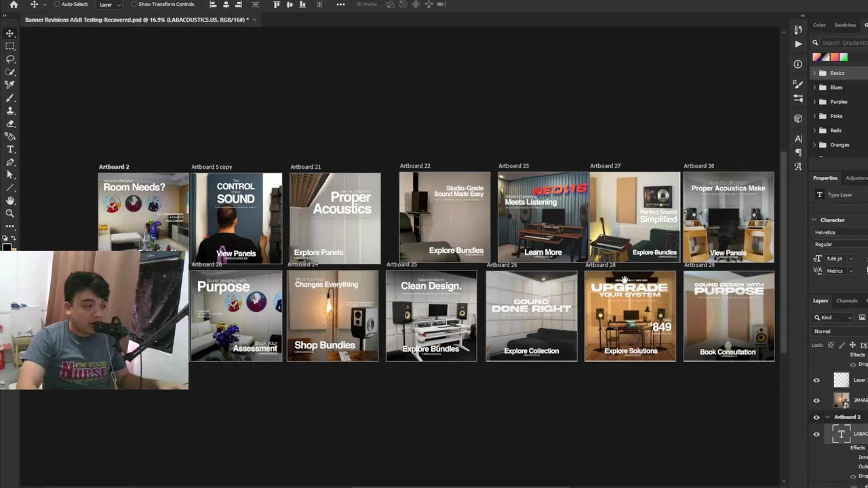Select the Rectangular Marquee tool

click(10, 46)
